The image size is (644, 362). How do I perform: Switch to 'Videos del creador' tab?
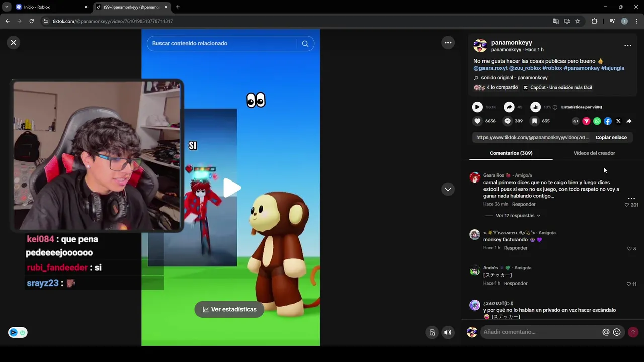(594, 153)
